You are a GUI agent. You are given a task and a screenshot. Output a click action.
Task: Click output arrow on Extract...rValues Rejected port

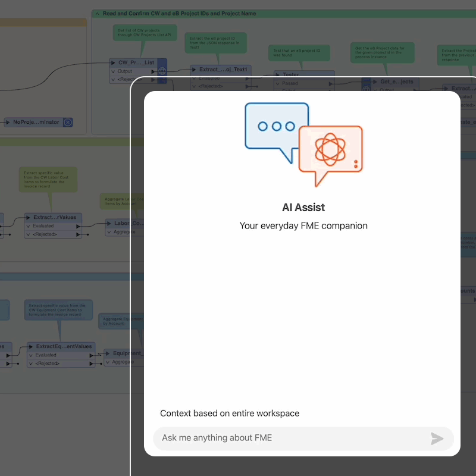78,234
